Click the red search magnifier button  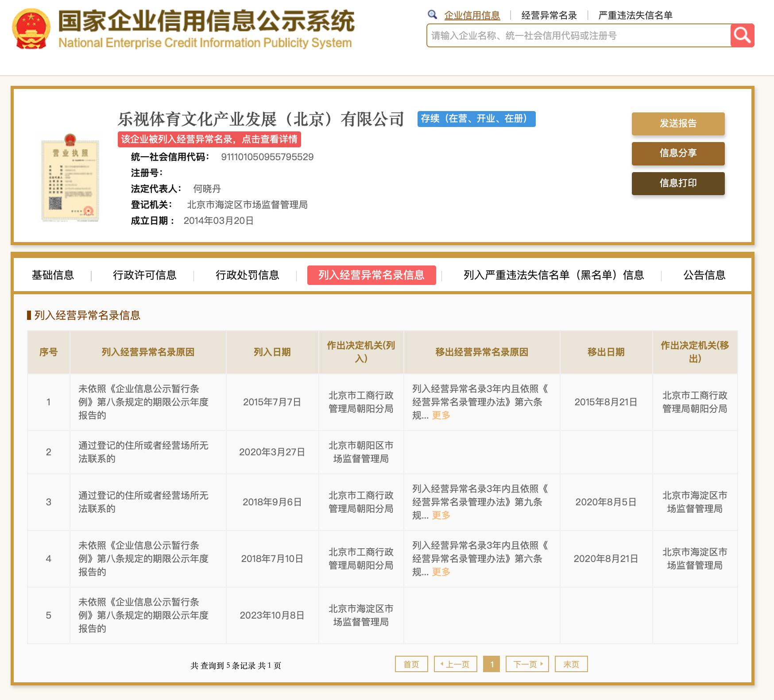(x=742, y=35)
